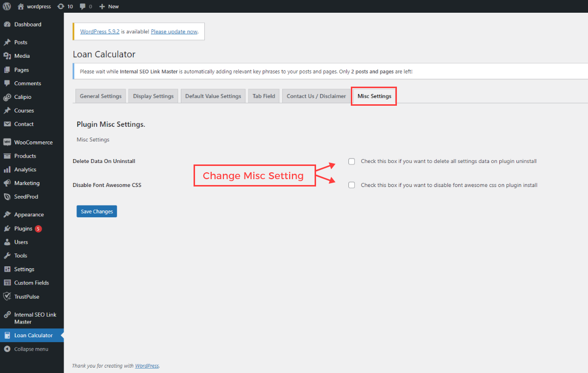Click the disable font awesome css description text

449,185
